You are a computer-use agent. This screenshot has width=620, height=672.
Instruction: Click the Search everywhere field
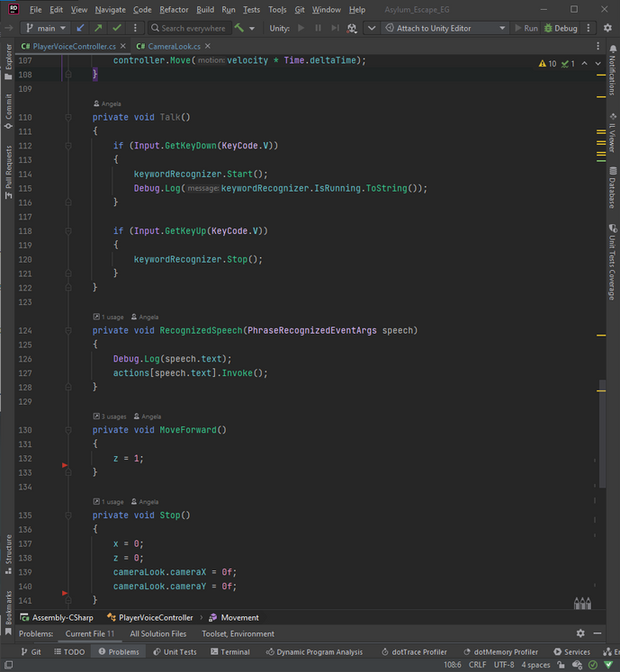tap(188, 28)
